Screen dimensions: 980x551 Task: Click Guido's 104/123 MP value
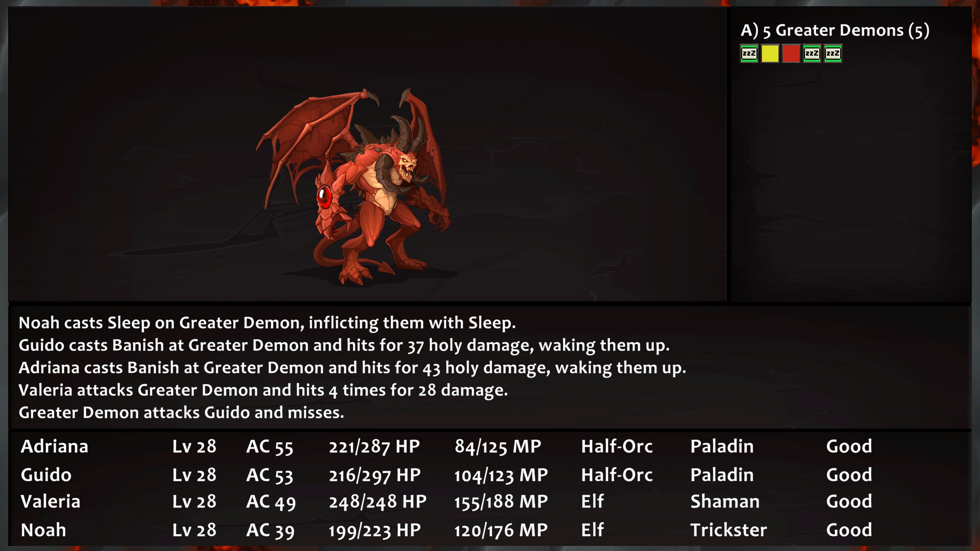coord(501,475)
